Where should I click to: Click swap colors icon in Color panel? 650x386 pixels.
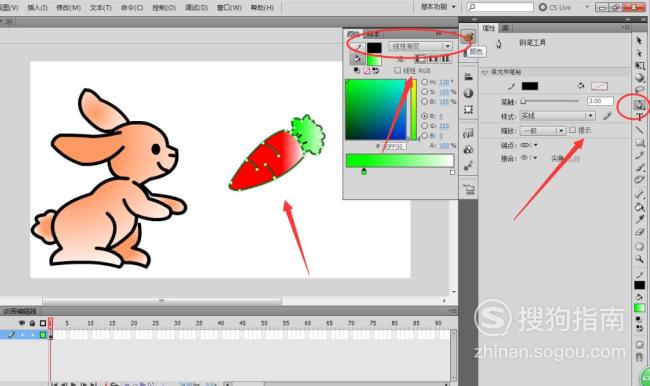375,71
